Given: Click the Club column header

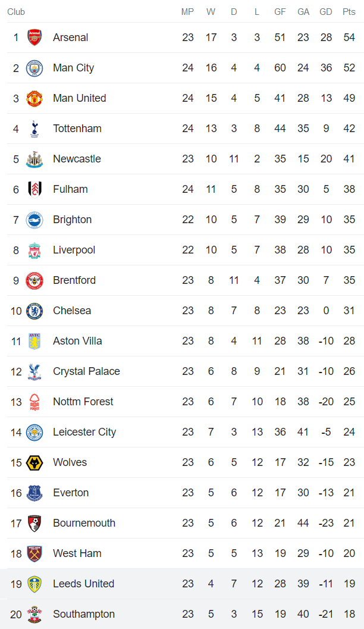Looking at the screenshot, I should pyautogui.click(x=16, y=12).
